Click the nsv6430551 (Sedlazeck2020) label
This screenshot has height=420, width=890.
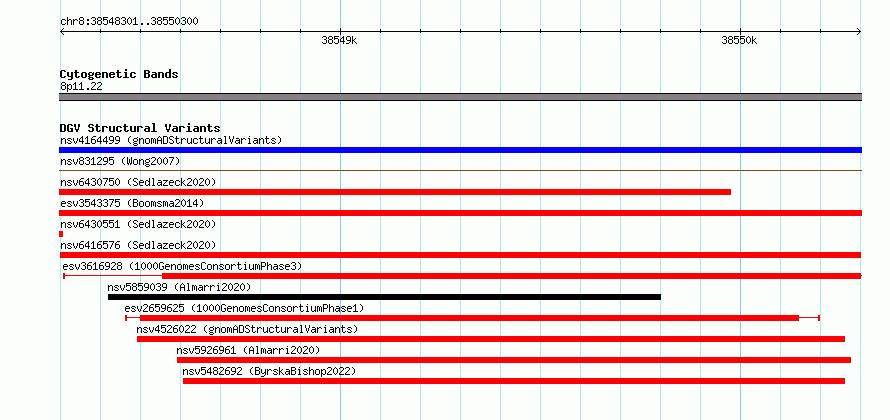point(138,224)
